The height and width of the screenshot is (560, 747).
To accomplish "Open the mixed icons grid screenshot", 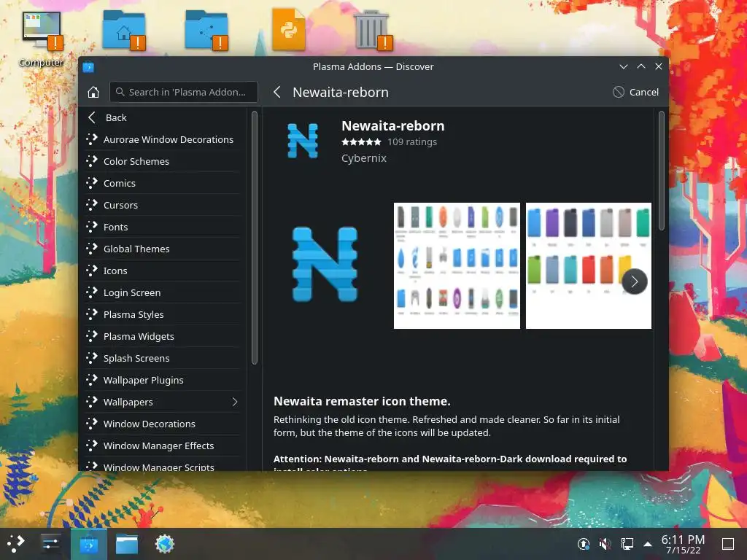I will pos(457,265).
